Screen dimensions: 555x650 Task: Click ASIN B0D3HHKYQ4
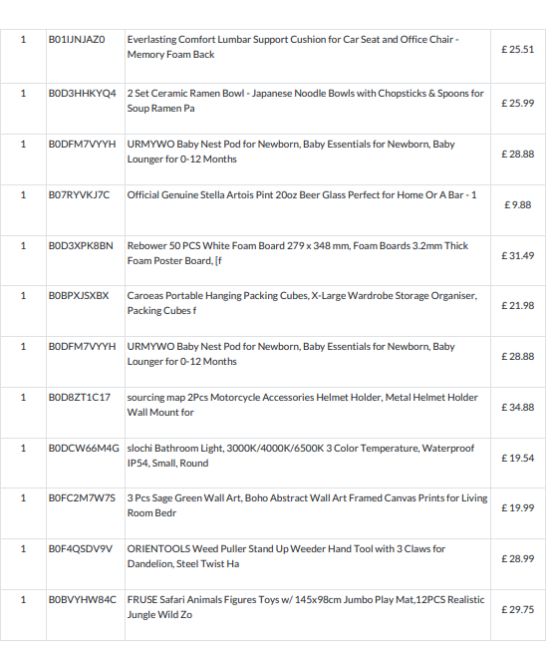[x=82, y=93]
